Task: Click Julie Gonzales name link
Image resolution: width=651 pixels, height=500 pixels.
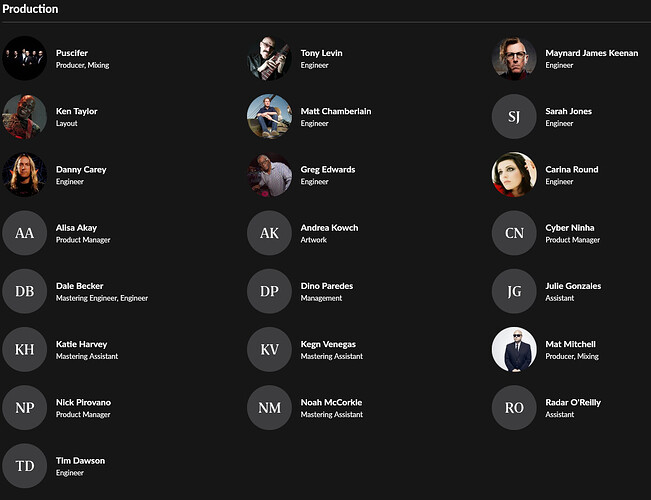Action: (x=573, y=286)
